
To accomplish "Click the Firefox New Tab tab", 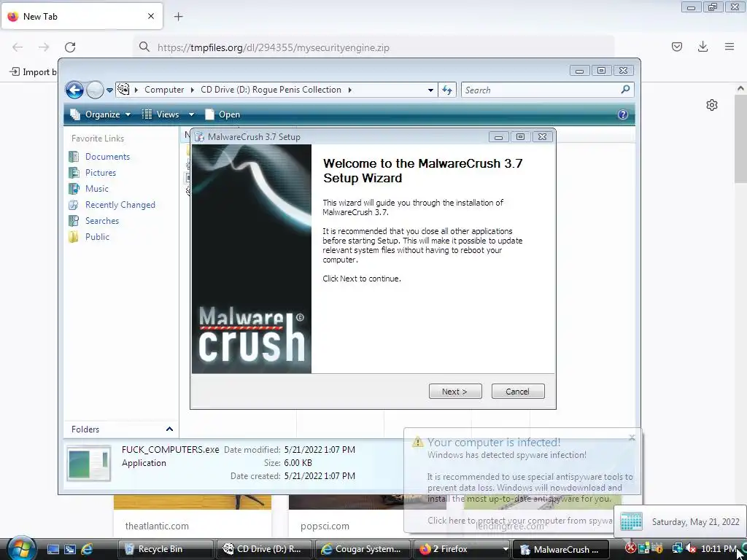I will coord(82,16).
